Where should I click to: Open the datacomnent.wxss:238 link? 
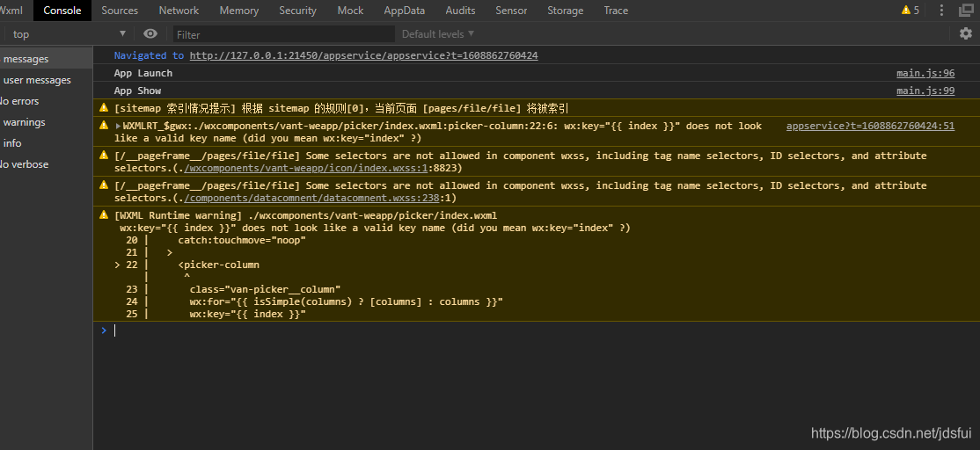click(x=311, y=198)
